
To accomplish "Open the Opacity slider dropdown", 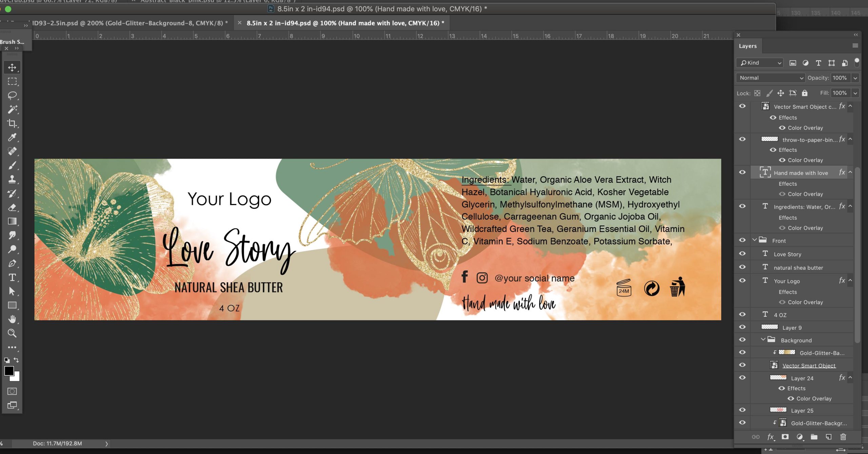I will click(855, 78).
